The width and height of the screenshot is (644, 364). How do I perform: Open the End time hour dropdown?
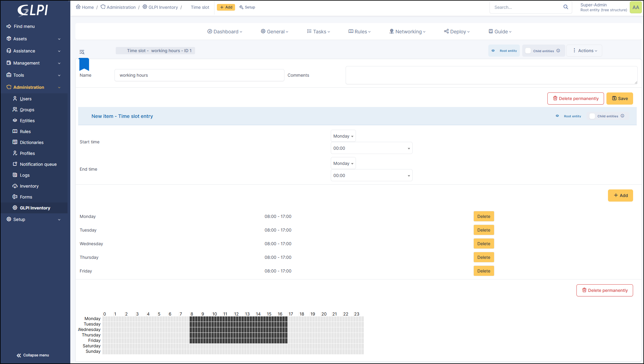click(371, 175)
